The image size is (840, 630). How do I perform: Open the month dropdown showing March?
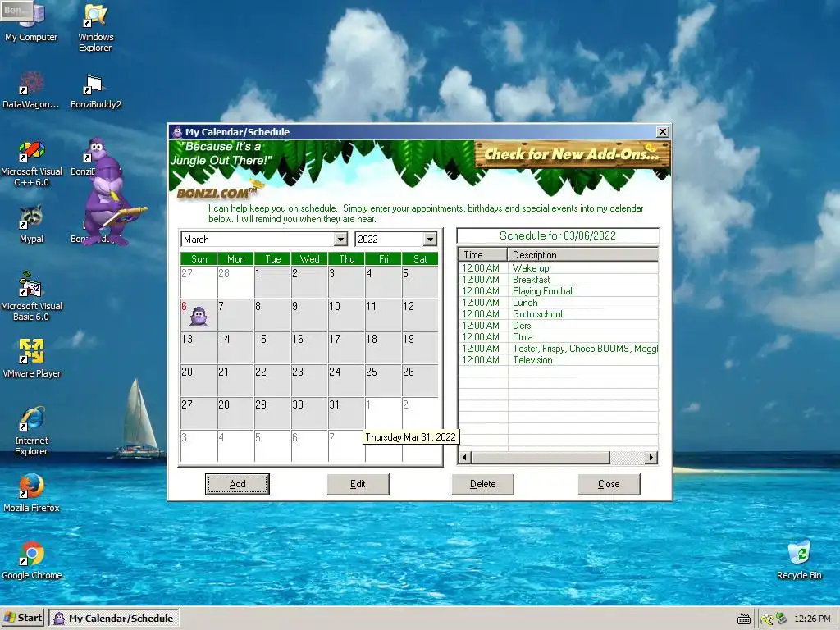[340, 240]
